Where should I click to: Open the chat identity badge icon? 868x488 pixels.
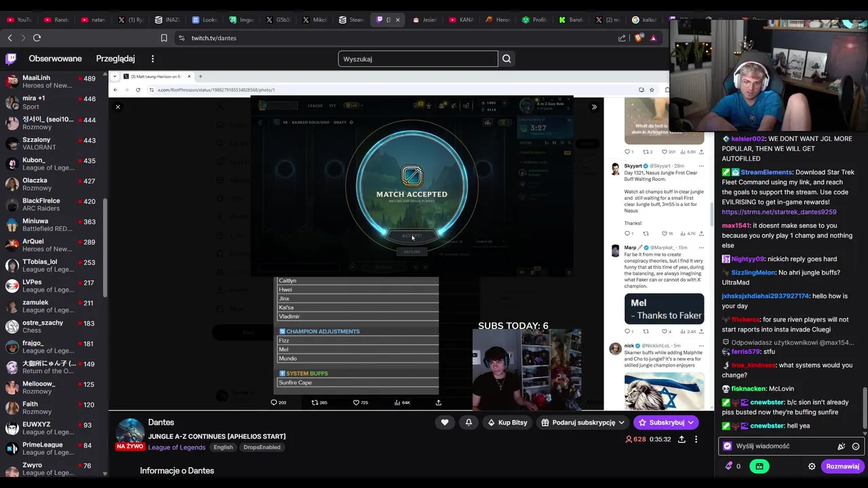pos(728,446)
